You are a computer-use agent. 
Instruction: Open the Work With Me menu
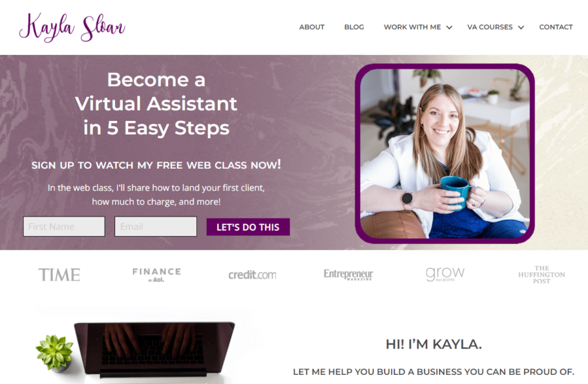pyautogui.click(x=412, y=27)
